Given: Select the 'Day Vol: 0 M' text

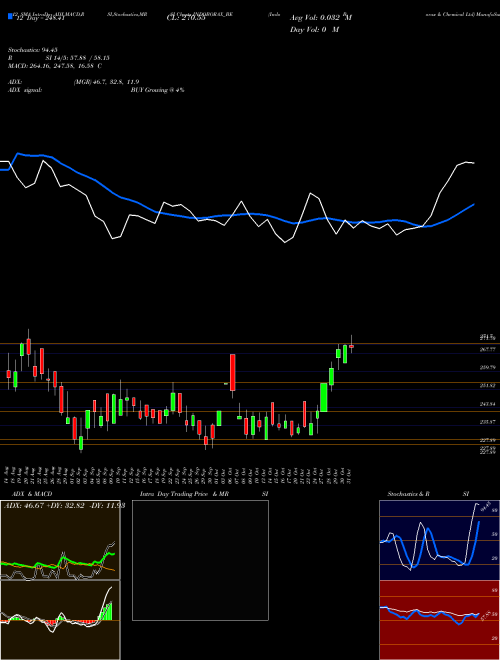Looking at the screenshot, I should pyautogui.click(x=314, y=29).
